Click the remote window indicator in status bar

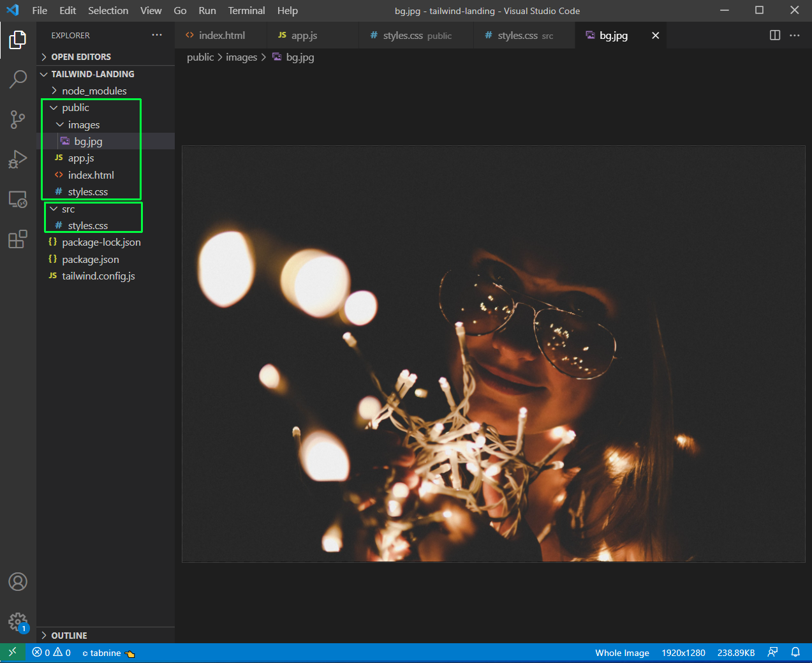13,652
